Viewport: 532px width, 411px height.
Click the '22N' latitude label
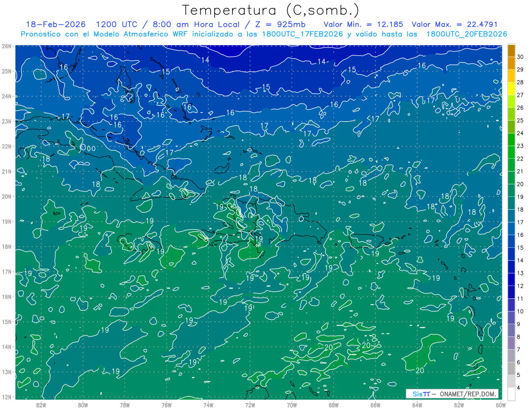pyautogui.click(x=7, y=146)
